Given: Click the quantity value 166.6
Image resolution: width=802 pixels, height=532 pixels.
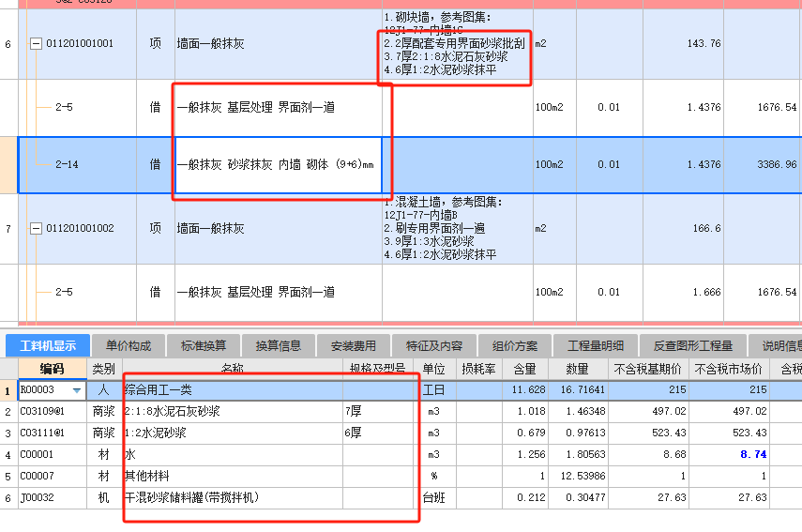Looking at the screenshot, I should click(707, 228).
